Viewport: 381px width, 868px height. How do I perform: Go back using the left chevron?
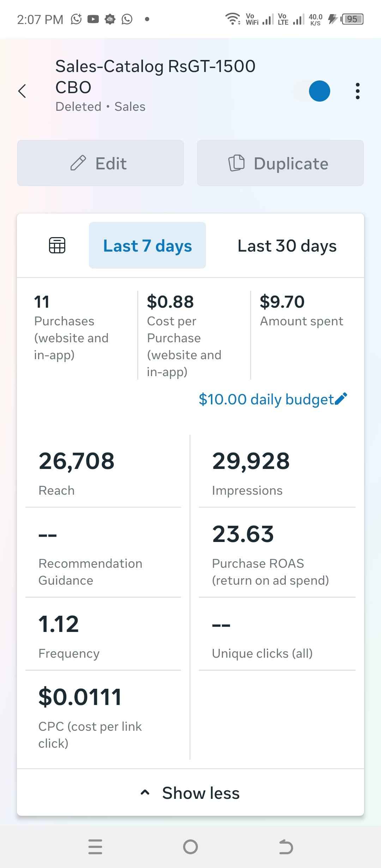click(x=22, y=91)
